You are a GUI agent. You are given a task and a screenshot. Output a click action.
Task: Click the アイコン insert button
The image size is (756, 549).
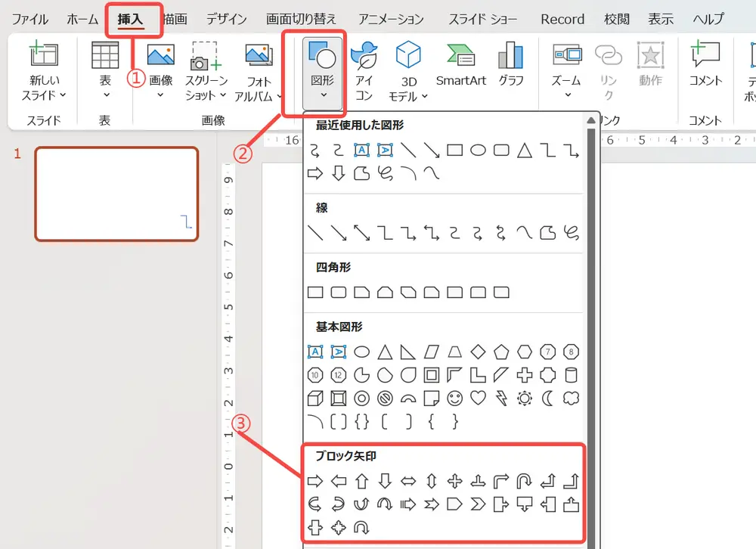364,71
